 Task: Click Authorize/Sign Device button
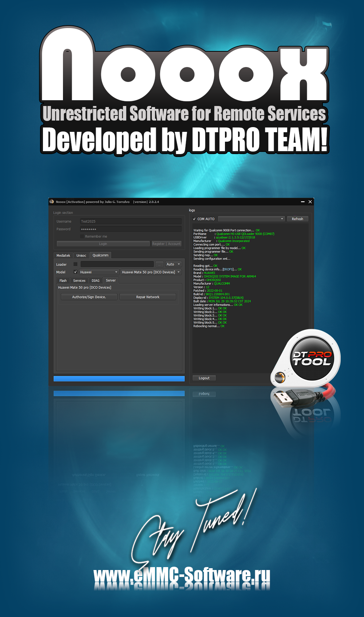coord(89,297)
